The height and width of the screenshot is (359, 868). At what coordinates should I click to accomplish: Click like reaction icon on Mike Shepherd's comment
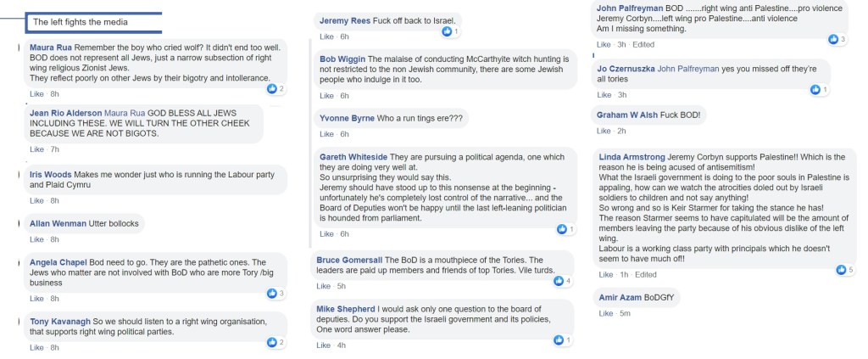559,340
